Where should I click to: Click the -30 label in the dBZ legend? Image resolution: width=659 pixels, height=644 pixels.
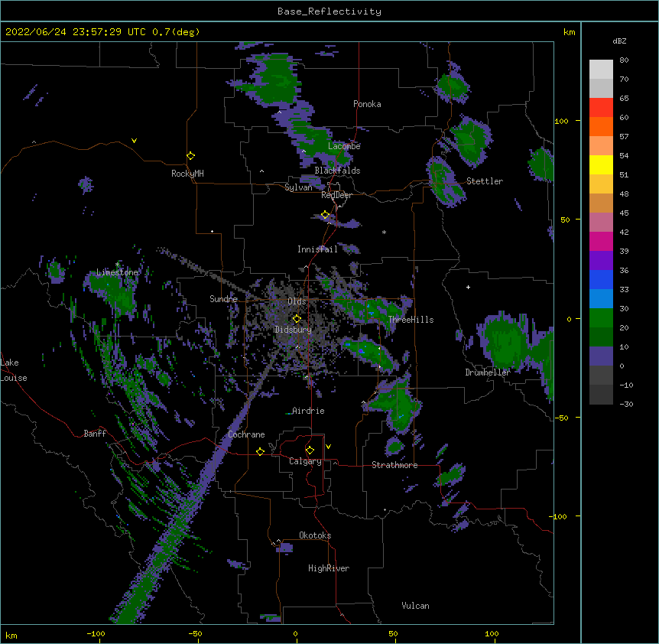pos(626,404)
